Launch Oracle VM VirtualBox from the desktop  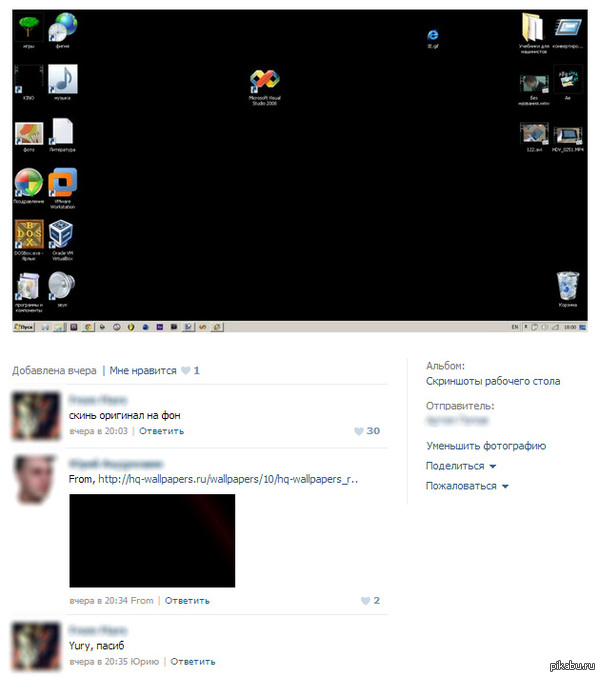coord(62,236)
